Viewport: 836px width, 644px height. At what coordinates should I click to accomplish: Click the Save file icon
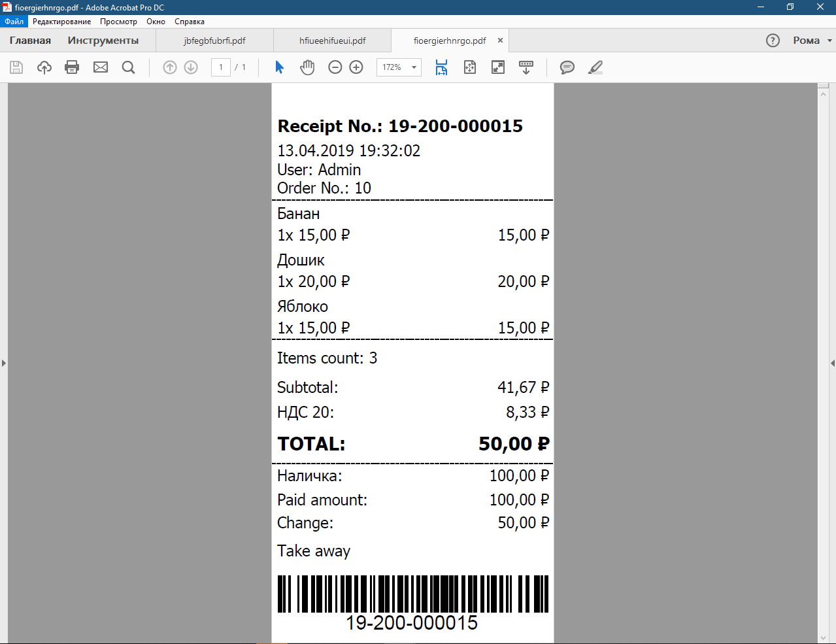point(16,67)
